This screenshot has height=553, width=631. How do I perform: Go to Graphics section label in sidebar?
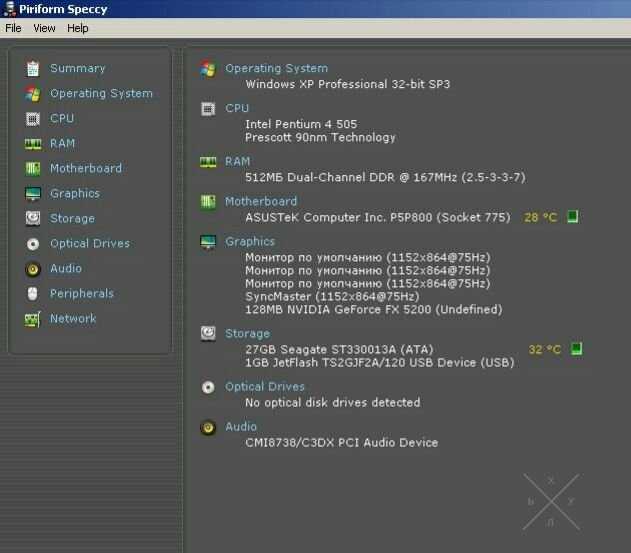pos(75,194)
